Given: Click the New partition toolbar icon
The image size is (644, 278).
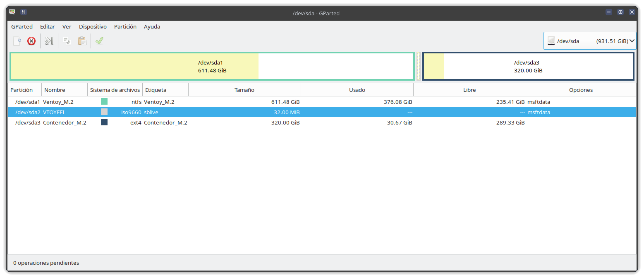Looking at the screenshot, I should [17, 41].
